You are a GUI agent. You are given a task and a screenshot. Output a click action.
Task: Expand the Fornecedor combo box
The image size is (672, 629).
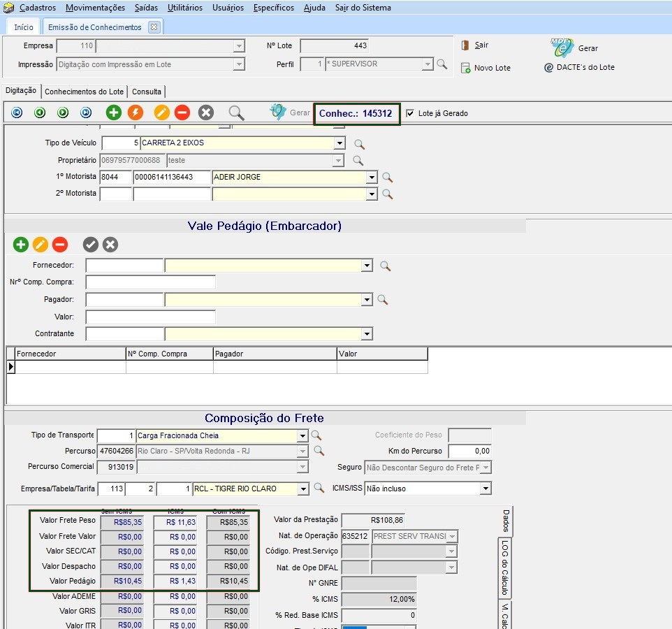point(367,266)
